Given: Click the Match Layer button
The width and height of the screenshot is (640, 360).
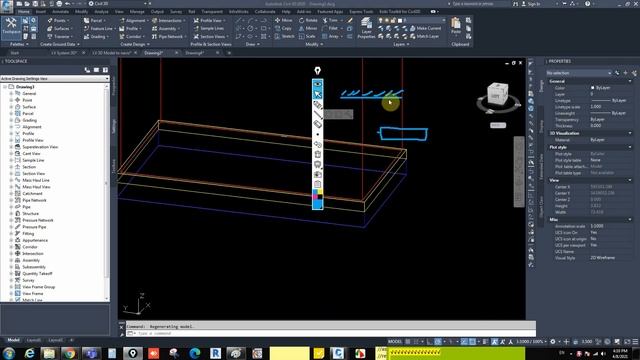Looking at the screenshot, I should tap(424, 36).
